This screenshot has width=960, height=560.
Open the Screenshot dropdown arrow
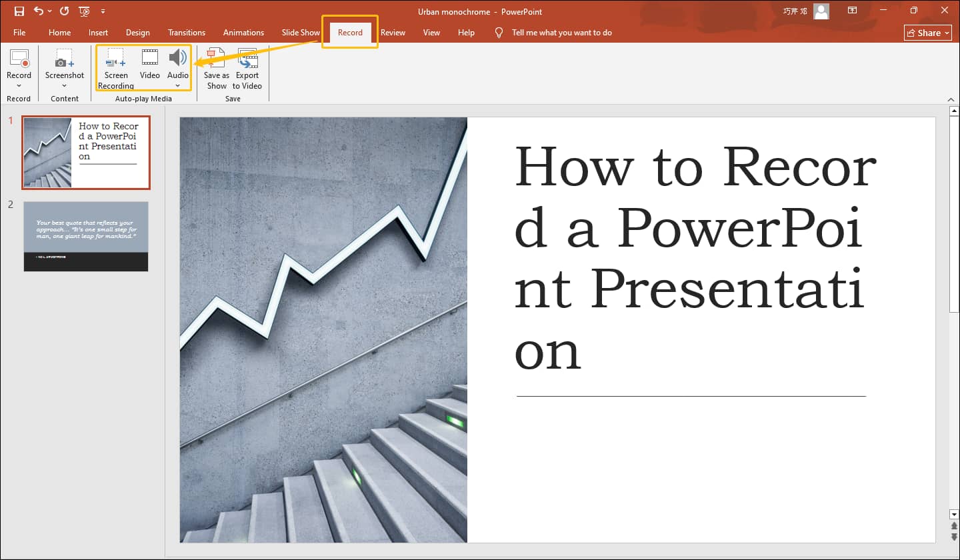[64, 85]
